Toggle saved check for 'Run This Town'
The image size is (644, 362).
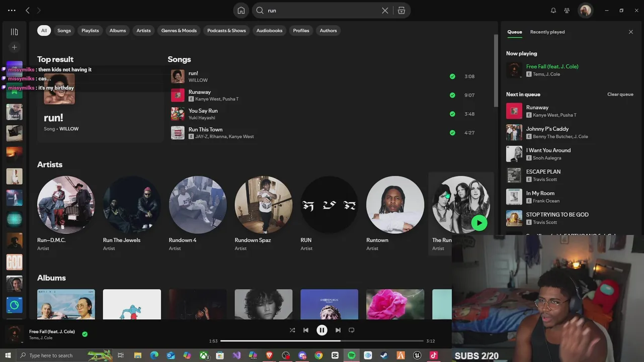452,133
